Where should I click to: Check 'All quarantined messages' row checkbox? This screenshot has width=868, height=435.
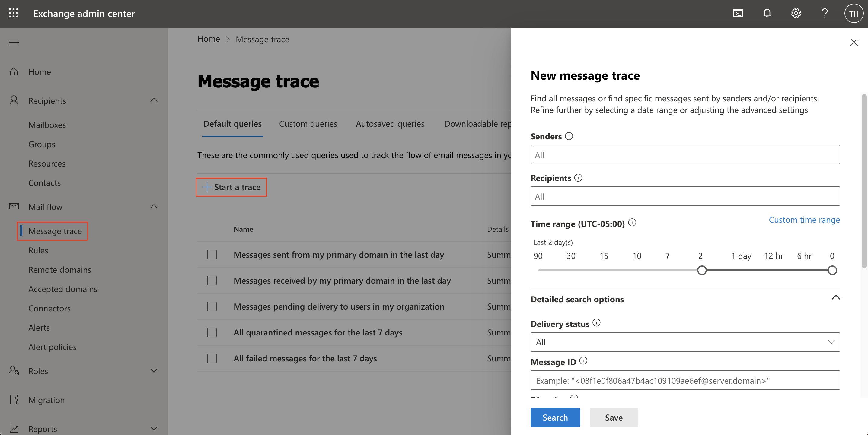[212, 332]
